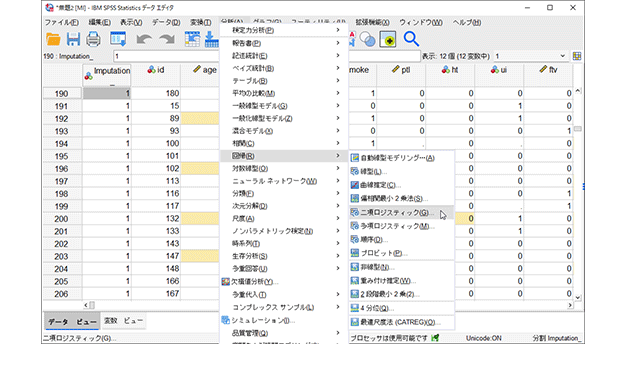Image resolution: width=630 pixels, height=380 pixels.
Task: Click the Undo arrow icon
Action: point(144,39)
